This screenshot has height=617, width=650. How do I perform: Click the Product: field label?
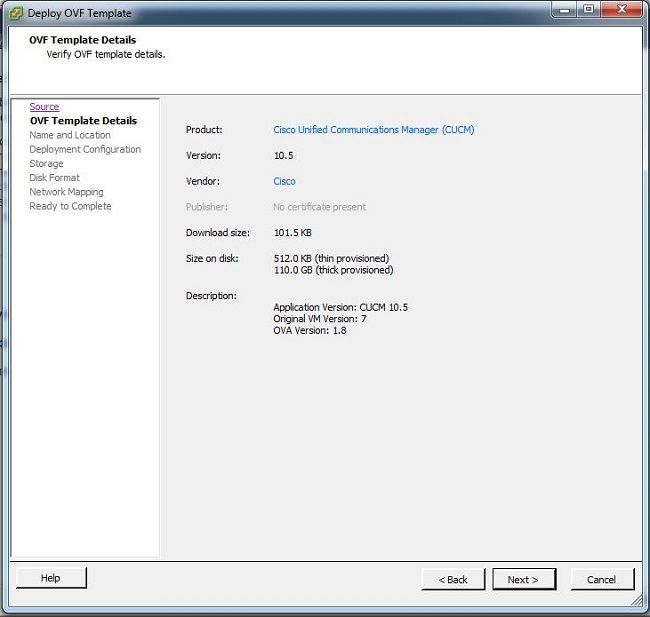(x=204, y=130)
